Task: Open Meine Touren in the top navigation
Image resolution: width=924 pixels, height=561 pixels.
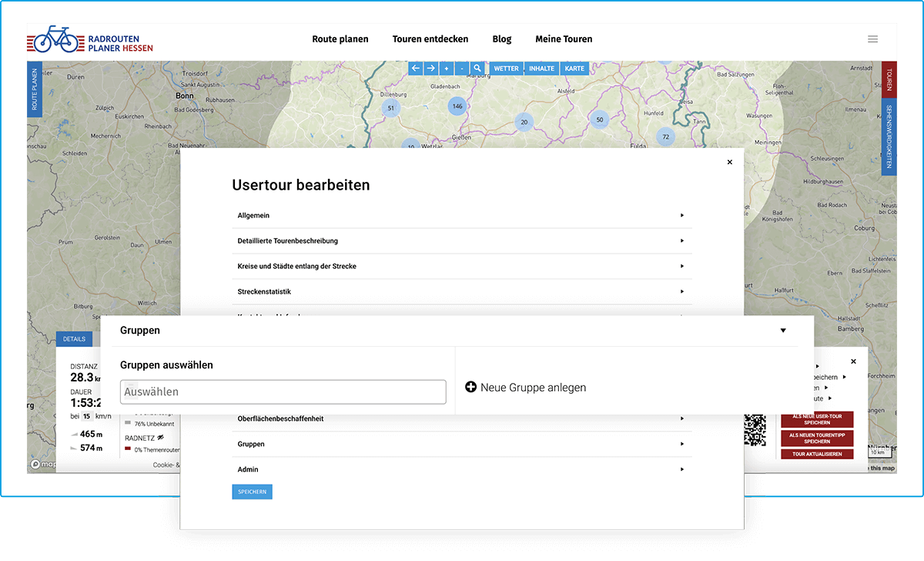Action: click(564, 39)
